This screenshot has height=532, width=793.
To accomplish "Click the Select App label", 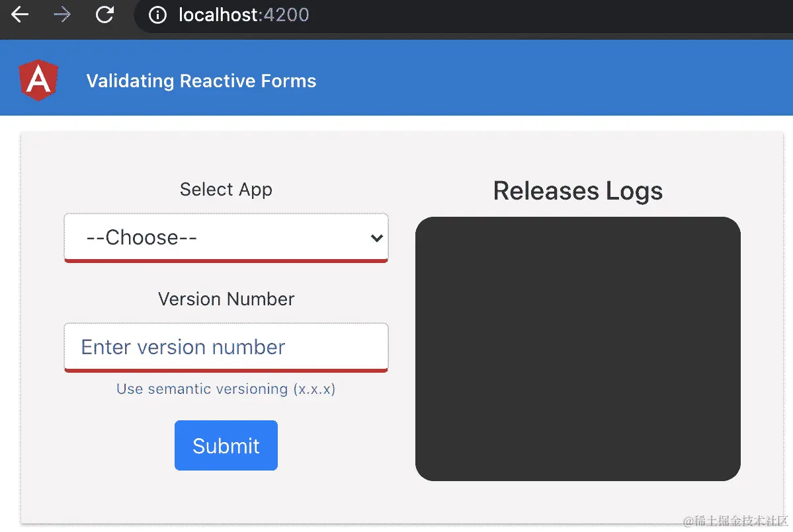I will pyautogui.click(x=226, y=190).
